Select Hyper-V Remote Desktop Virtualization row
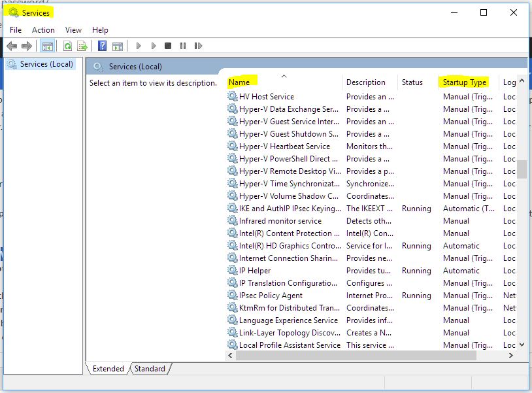The width and height of the screenshot is (532, 393). pyautogui.click(x=371, y=171)
